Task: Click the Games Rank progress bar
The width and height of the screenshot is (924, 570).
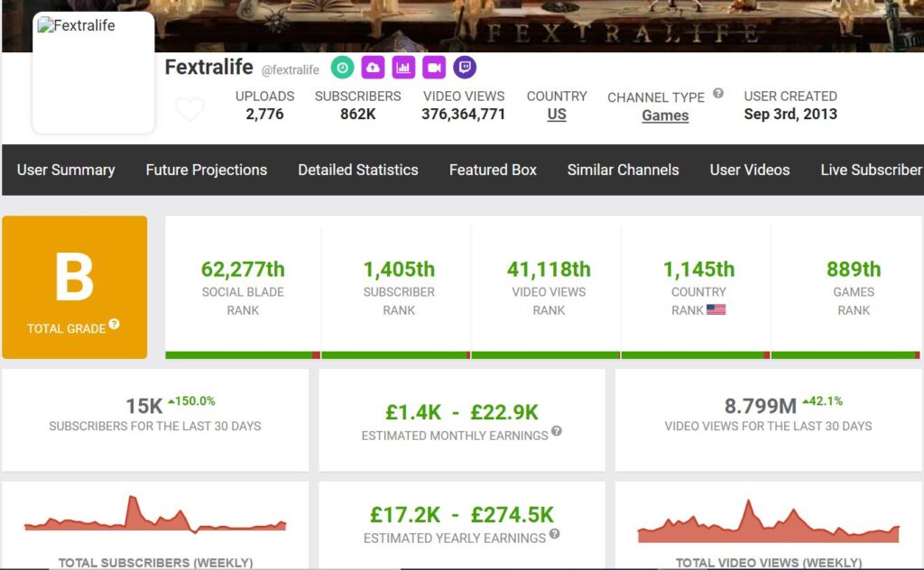Action: (845, 355)
